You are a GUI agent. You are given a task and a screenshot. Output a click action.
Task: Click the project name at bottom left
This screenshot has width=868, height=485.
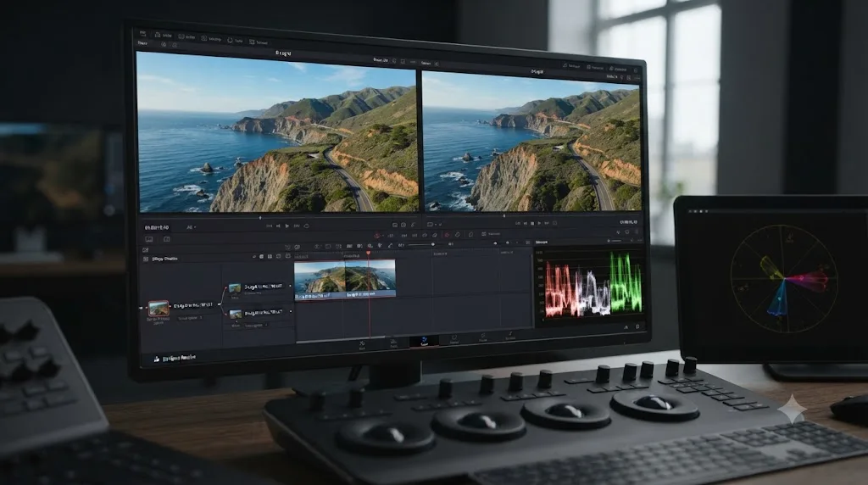pos(179,358)
